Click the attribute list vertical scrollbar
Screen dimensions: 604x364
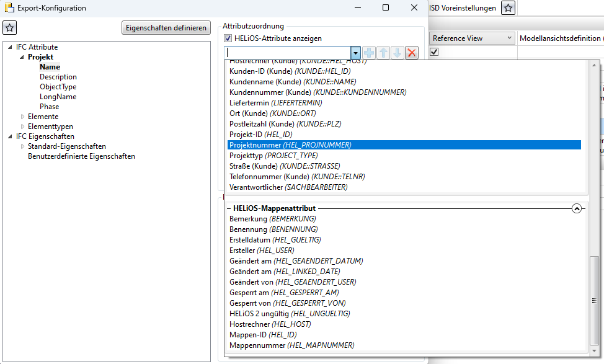click(595, 298)
